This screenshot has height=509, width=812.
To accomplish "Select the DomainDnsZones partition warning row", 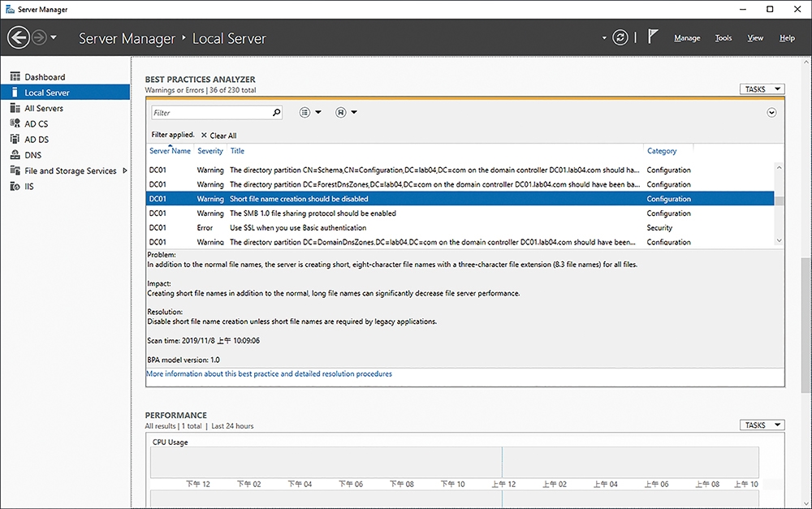I will click(460, 242).
